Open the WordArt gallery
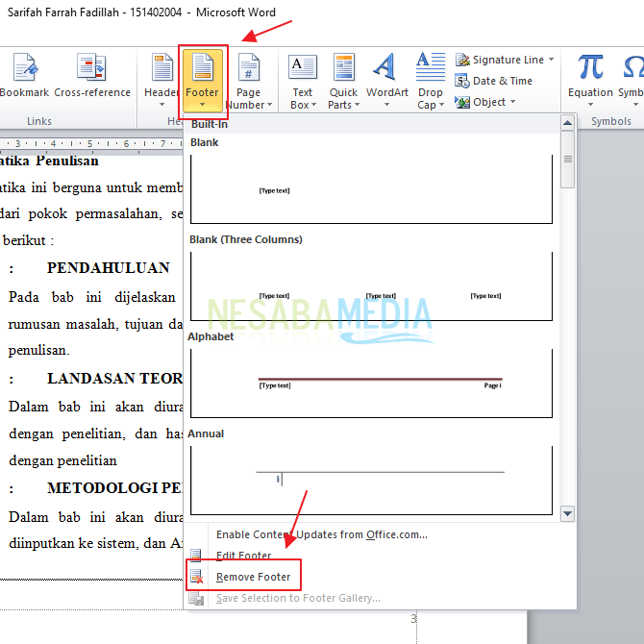The image size is (644, 644). pos(387,81)
